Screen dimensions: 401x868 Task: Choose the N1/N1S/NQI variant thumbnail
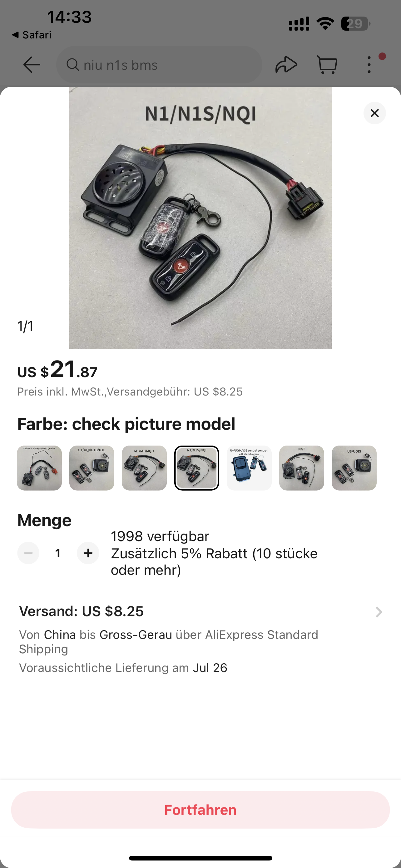[197, 468]
